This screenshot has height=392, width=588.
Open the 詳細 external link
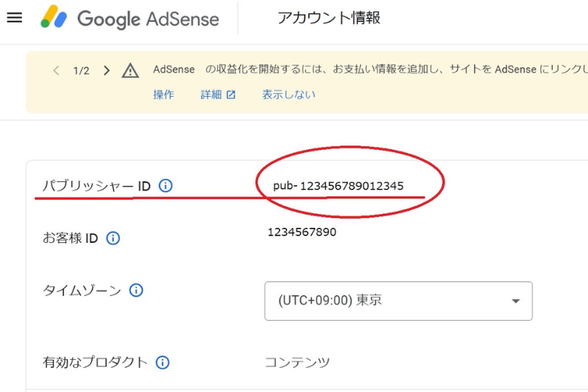coord(218,94)
